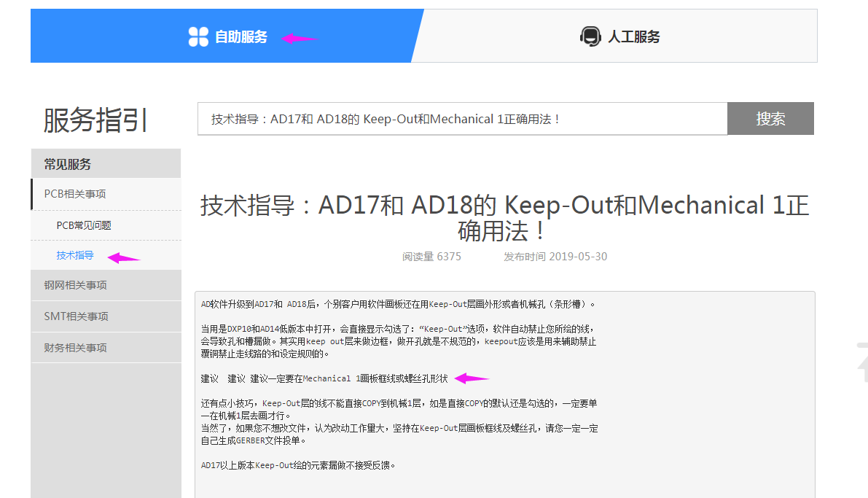Click the first paragraph of the article body

click(x=398, y=304)
